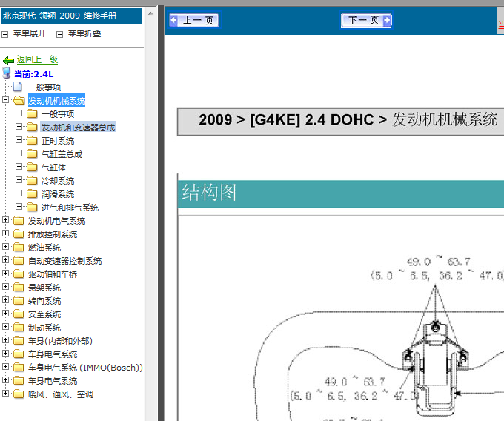
Task: Click the open folder icon for 发动机机械系统
Action: coord(19,101)
